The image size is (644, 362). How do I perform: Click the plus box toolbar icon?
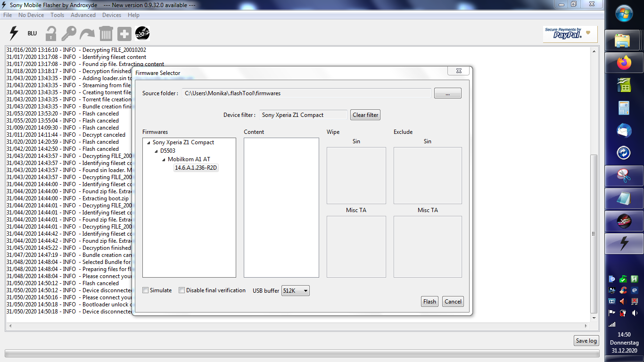tap(124, 33)
